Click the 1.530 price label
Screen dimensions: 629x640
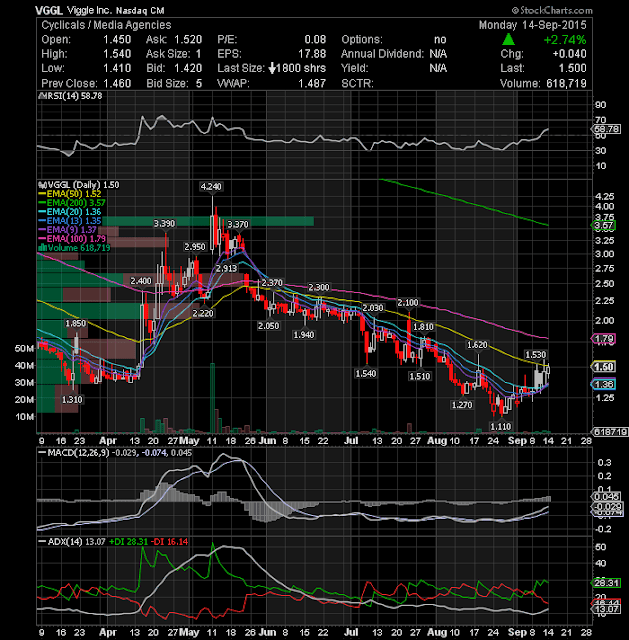536,355
